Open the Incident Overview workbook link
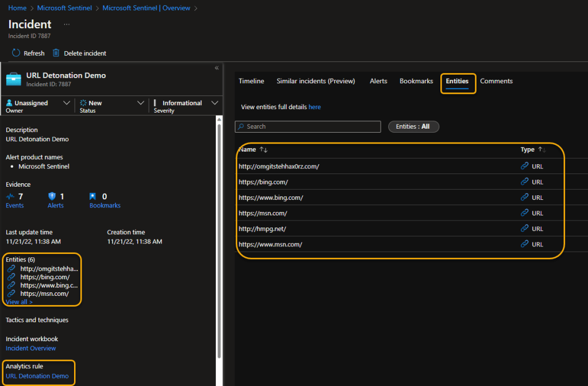 point(31,348)
